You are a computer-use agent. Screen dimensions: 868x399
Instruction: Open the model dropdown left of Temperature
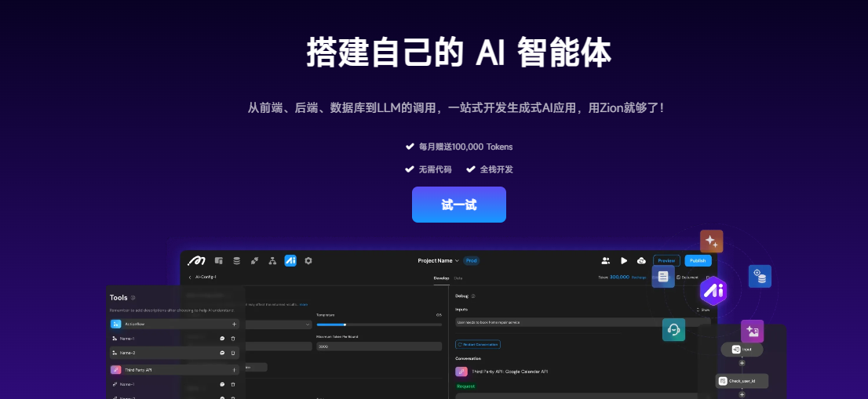click(279, 325)
